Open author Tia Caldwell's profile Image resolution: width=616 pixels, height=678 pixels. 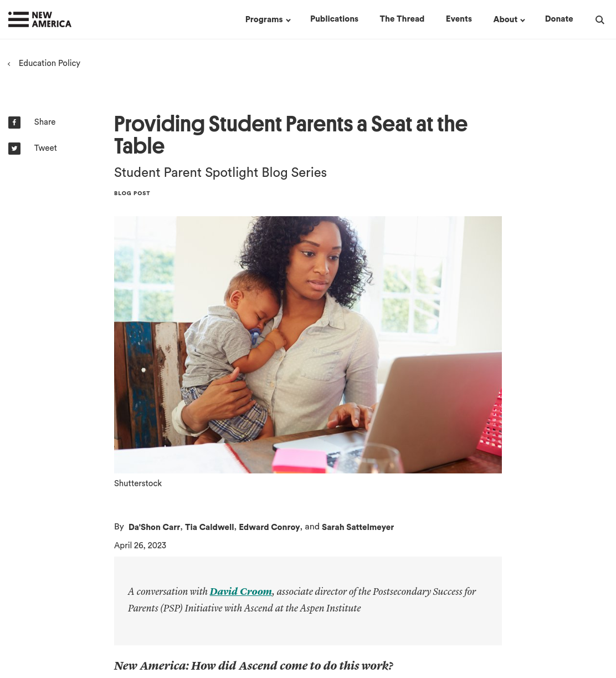[x=209, y=527]
